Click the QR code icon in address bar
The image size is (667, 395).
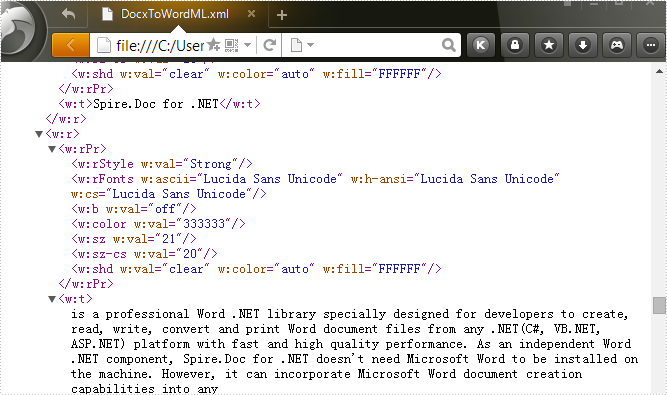tap(231, 45)
